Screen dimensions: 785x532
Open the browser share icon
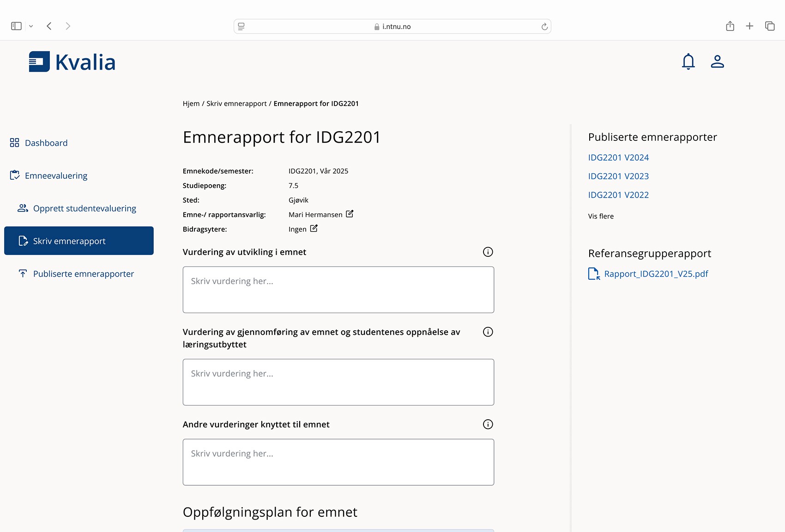(730, 26)
